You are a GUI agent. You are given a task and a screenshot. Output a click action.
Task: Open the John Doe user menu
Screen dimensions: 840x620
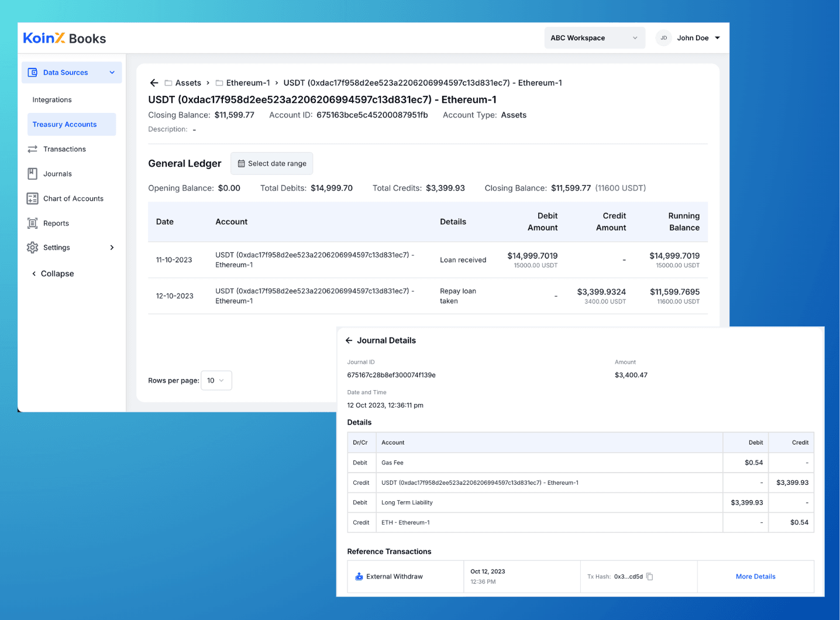click(x=688, y=38)
